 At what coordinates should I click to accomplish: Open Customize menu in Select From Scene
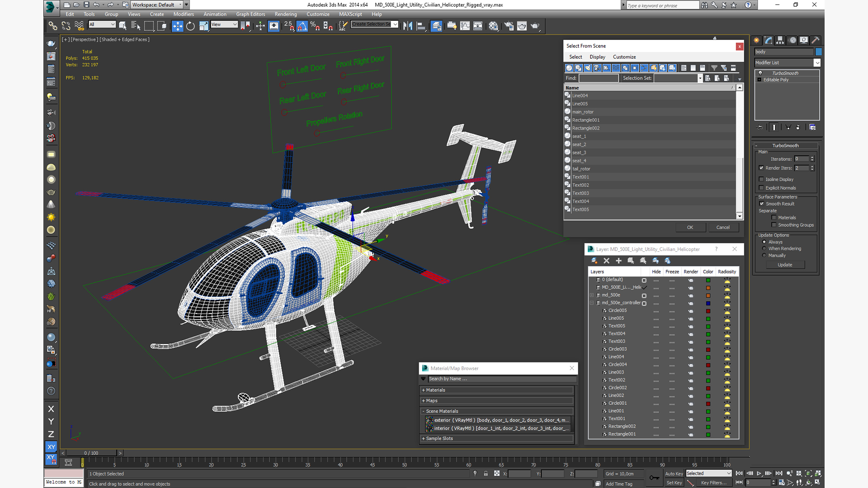pos(624,57)
